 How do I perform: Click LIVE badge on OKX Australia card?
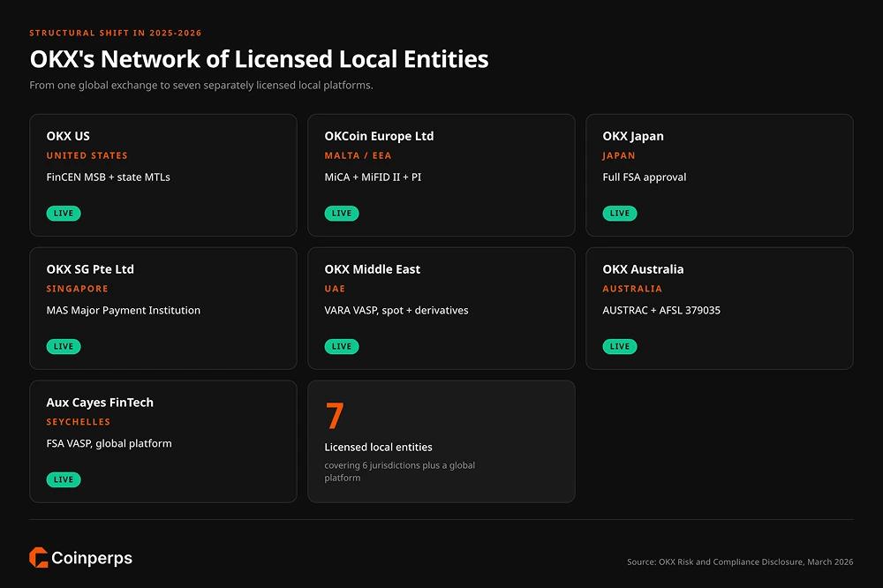tap(620, 346)
